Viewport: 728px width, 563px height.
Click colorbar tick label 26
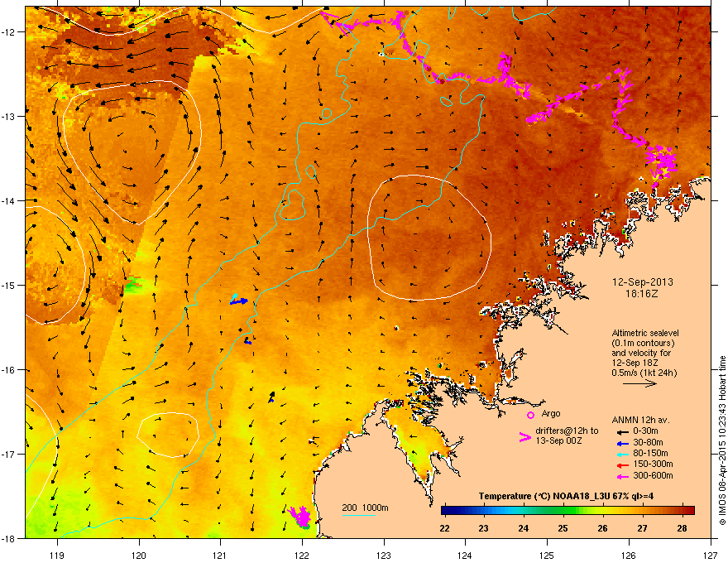602,528
